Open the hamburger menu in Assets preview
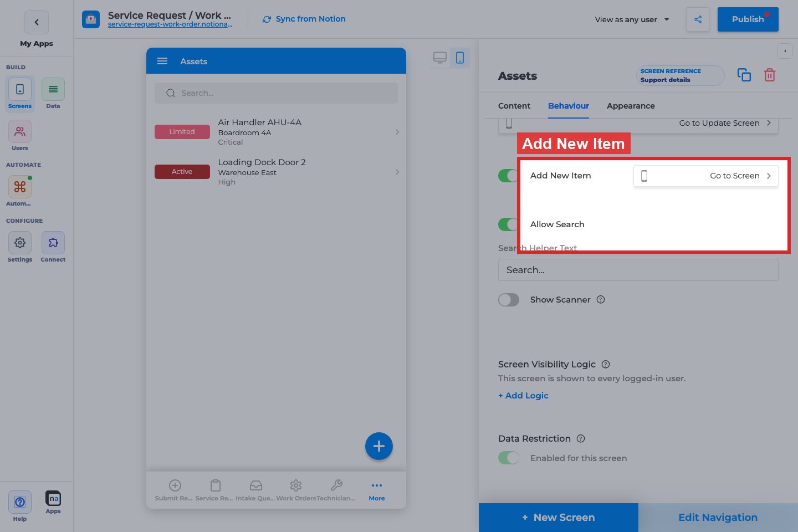 coord(162,61)
